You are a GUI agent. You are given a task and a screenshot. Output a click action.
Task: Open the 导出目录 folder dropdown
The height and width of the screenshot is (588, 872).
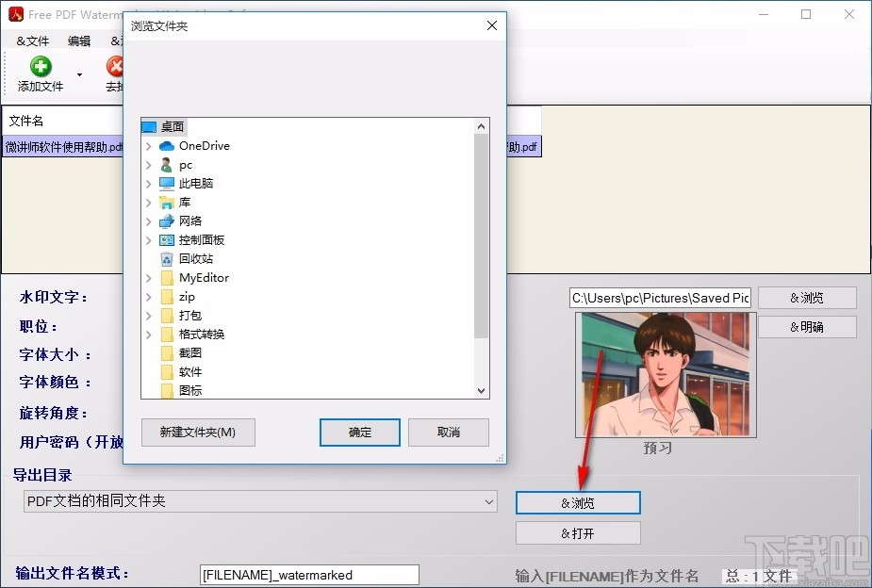click(x=486, y=501)
